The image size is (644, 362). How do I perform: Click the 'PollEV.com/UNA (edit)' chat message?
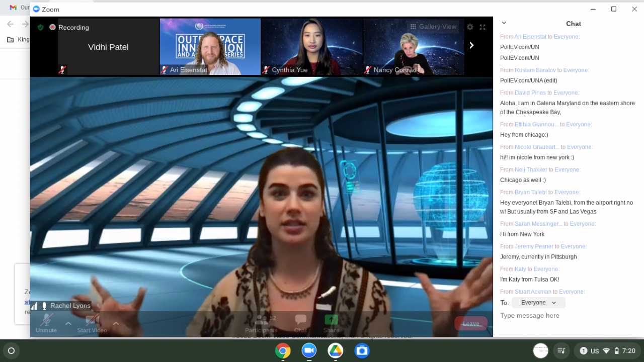coord(528,80)
